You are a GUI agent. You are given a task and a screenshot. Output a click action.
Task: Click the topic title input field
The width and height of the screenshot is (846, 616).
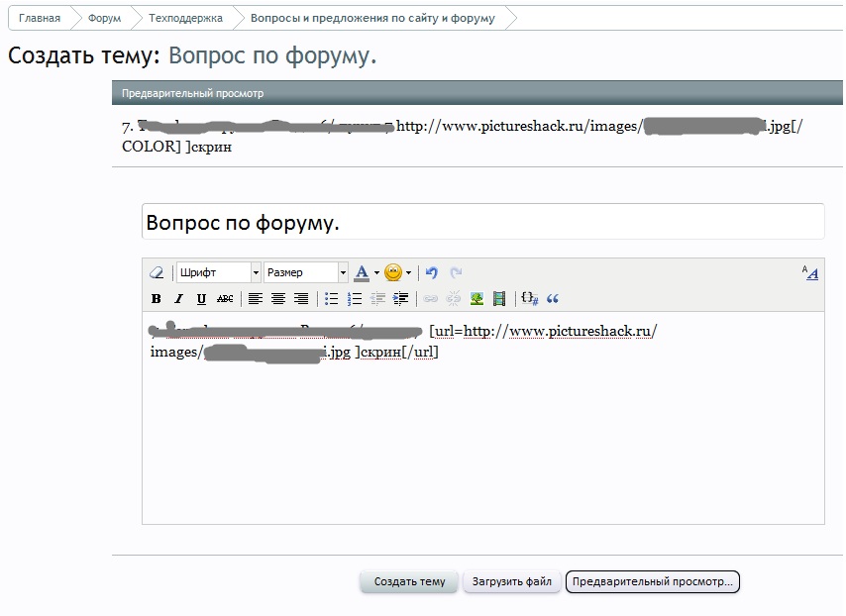482,222
